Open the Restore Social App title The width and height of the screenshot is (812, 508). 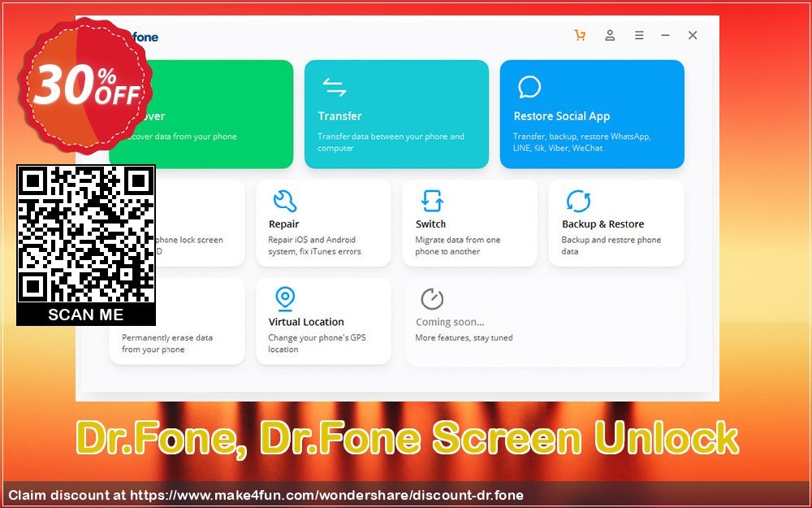pyautogui.click(x=562, y=116)
